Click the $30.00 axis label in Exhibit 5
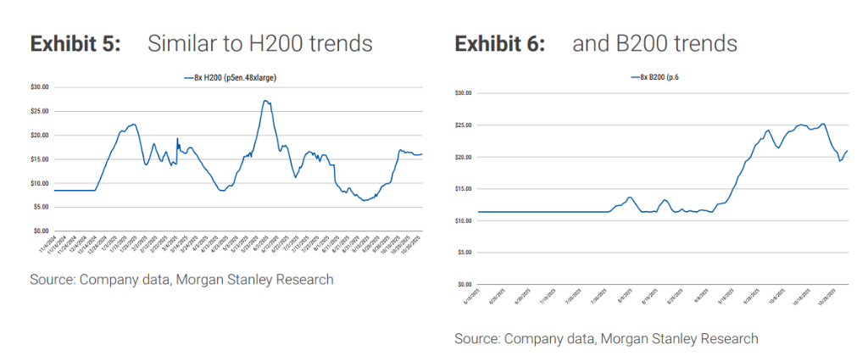The image size is (868, 356). pyautogui.click(x=42, y=87)
